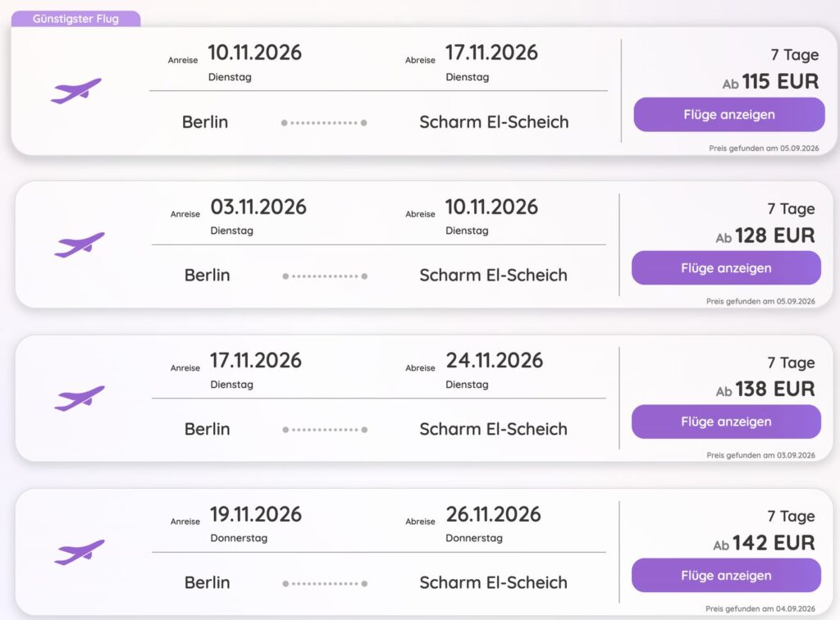View flights for the 142 EUR offer
The image size is (840, 620).
click(726, 576)
